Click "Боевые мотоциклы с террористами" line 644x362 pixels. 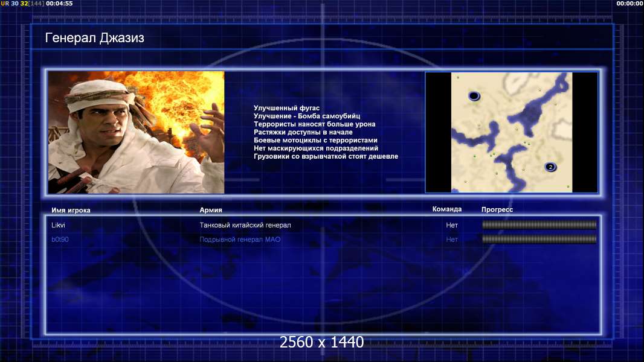[315, 140]
